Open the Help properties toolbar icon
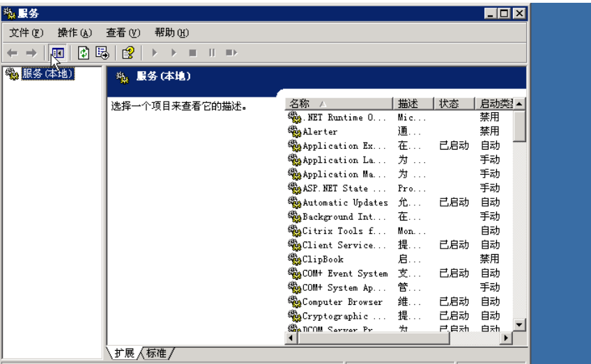This screenshot has height=364, width=591. tap(128, 53)
